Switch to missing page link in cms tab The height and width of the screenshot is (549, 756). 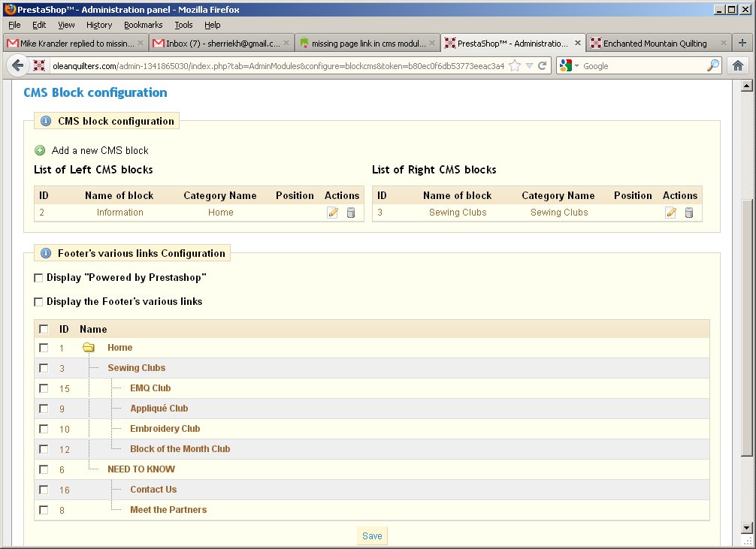pyautogui.click(x=367, y=43)
